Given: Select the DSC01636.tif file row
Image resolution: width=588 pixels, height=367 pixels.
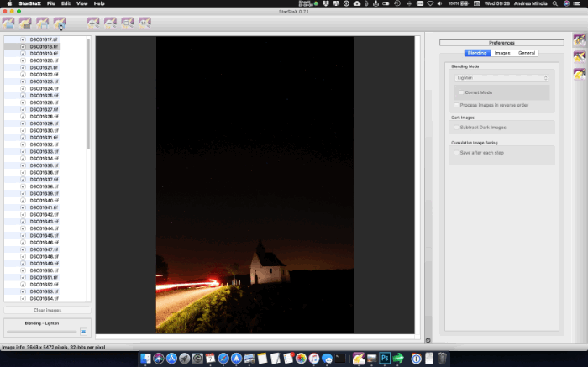Looking at the screenshot, I should click(32, 172).
